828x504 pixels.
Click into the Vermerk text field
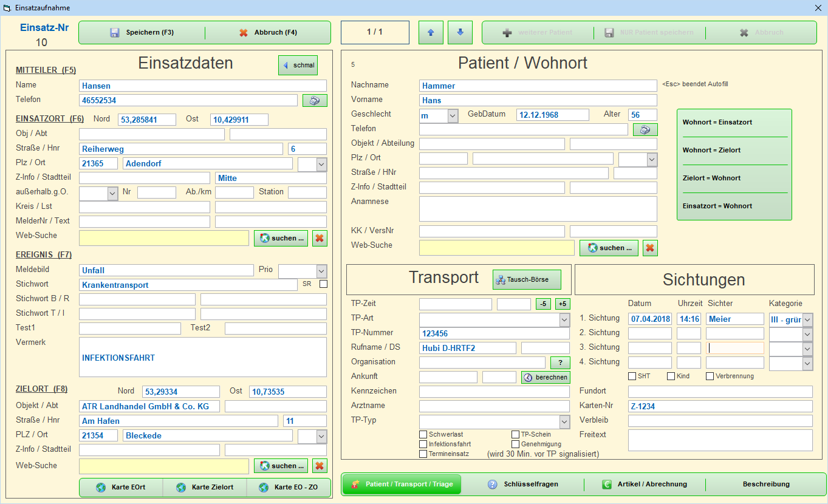click(x=203, y=358)
